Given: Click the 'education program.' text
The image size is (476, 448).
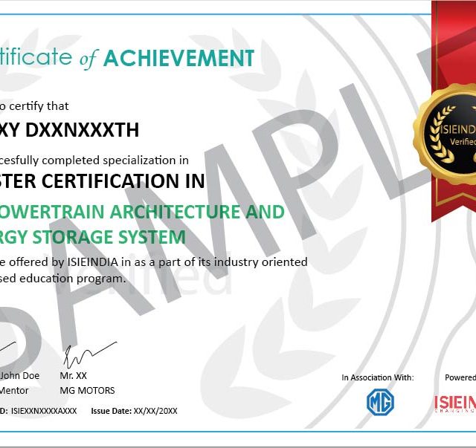Looking at the screenshot, I should tap(73, 279).
